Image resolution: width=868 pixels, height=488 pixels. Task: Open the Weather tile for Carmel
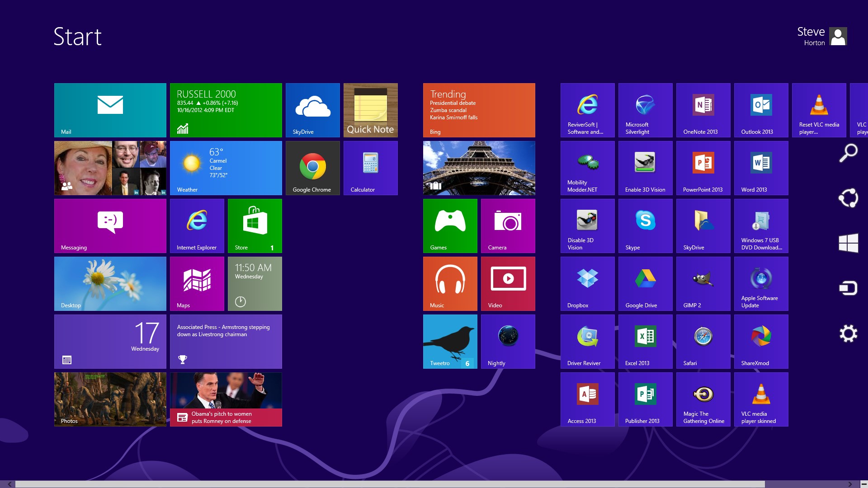coord(226,168)
